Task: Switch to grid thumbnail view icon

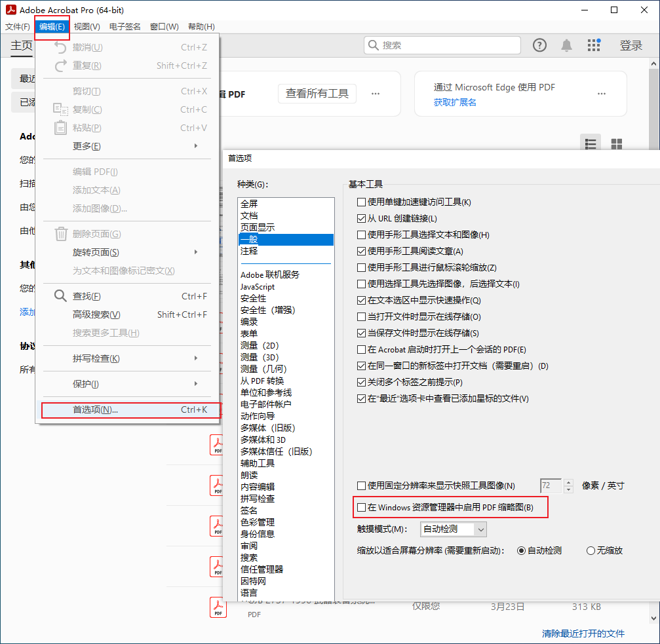Action: coord(617,144)
